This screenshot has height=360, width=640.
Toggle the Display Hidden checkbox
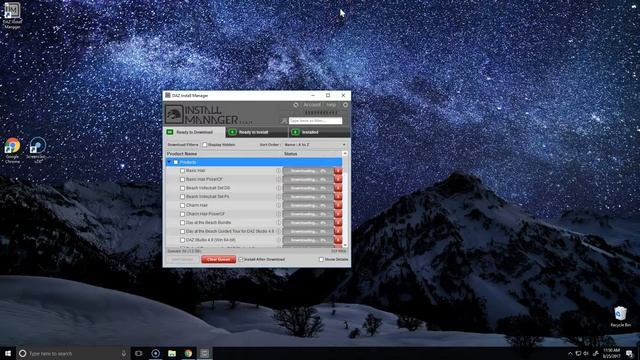[205, 144]
